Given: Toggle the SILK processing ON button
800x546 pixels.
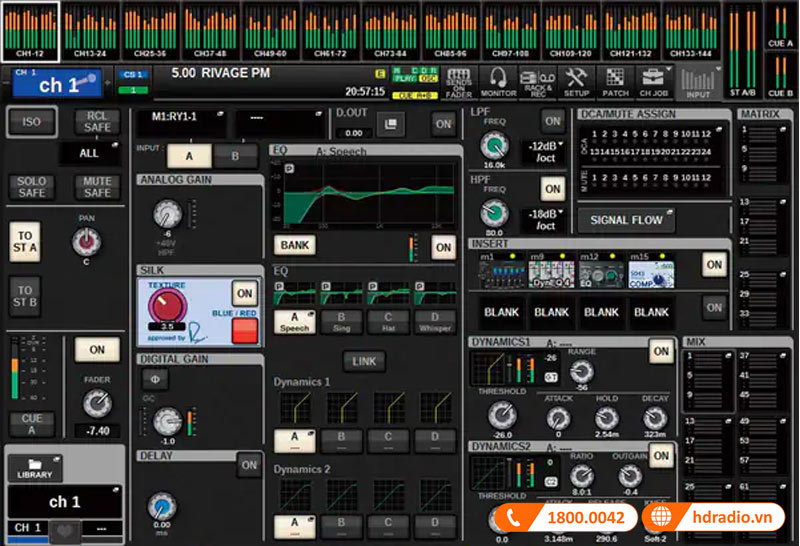Looking at the screenshot, I should [245, 292].
